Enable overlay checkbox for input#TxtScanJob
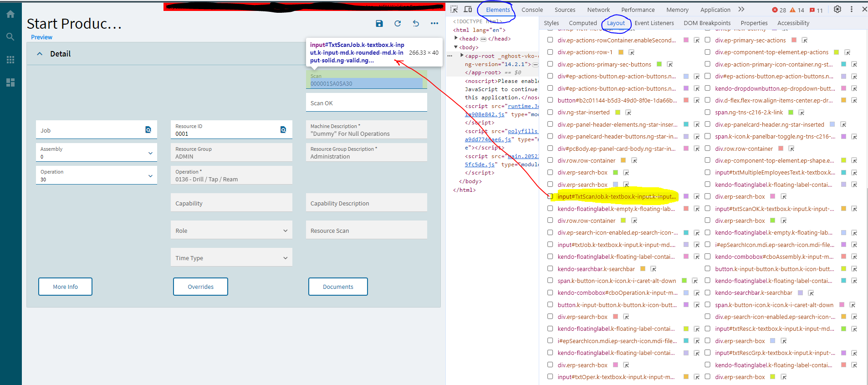This screenshot has height=385, width=868. click(550, 196)
